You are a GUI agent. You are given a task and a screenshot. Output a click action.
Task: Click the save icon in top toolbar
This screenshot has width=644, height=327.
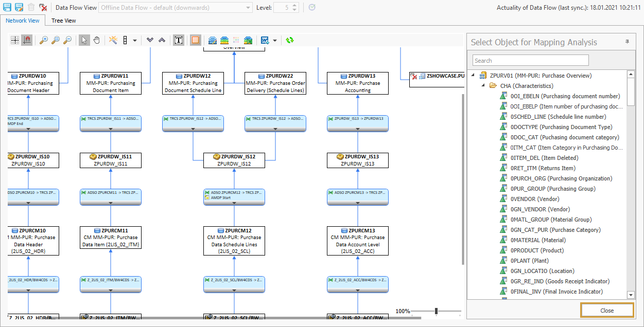click(7, 7)
